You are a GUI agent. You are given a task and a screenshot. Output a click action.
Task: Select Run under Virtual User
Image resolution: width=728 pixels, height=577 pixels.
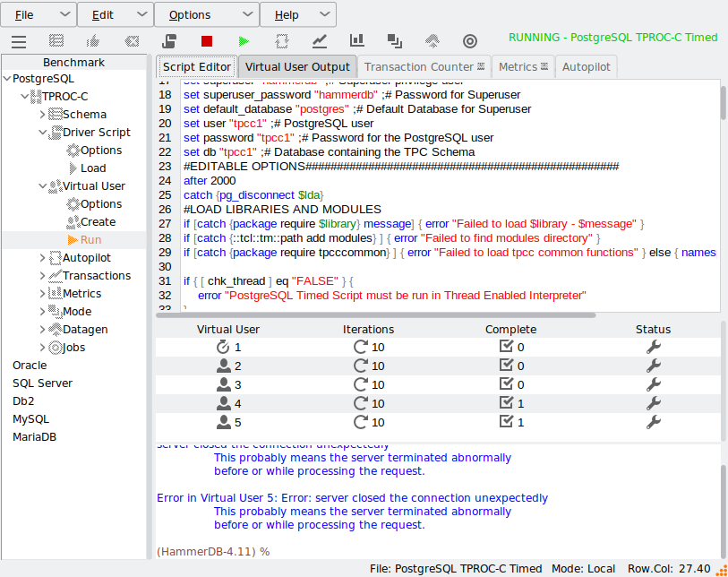pyautogui.click(x=90, y=240)
